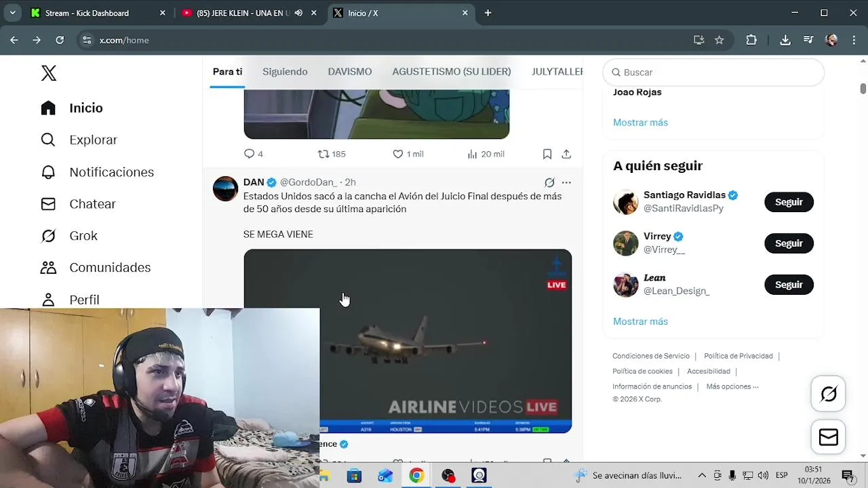Open Información de anuncios link

pyautogui.click(x=652, y=386)
